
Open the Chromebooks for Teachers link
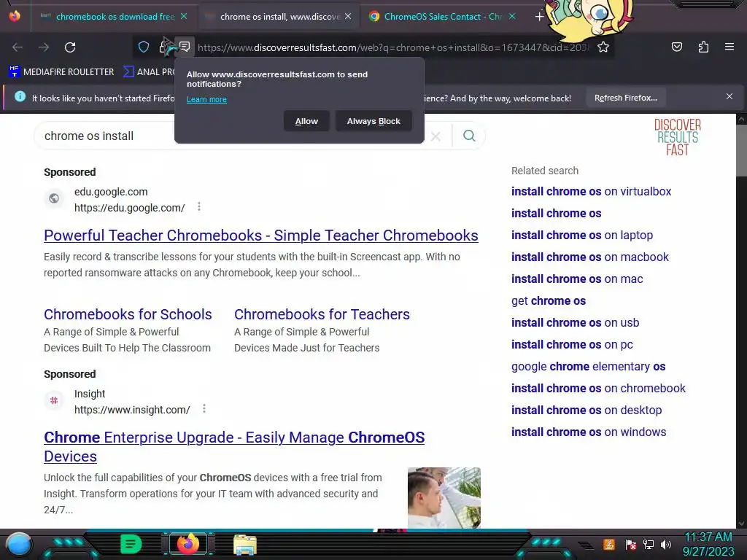(322, 314)
